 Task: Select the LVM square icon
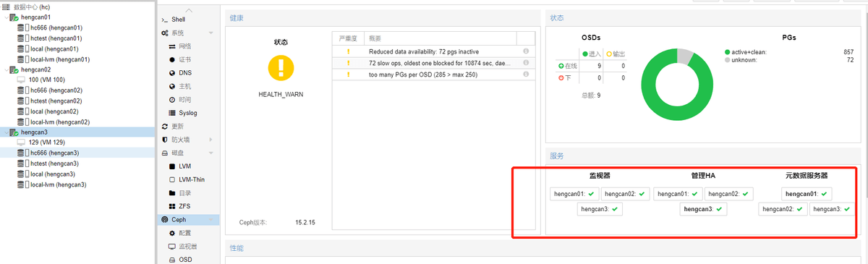pos(172,166)
